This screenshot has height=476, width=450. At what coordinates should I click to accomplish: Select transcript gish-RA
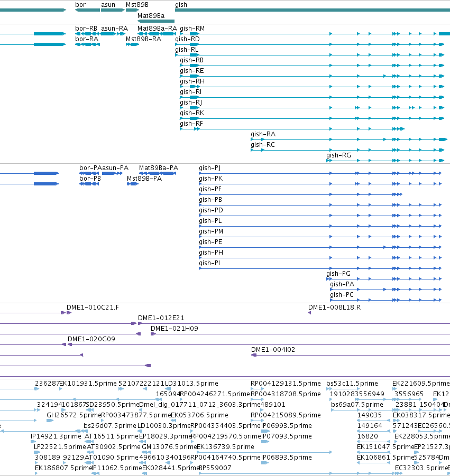coord(263,135)
